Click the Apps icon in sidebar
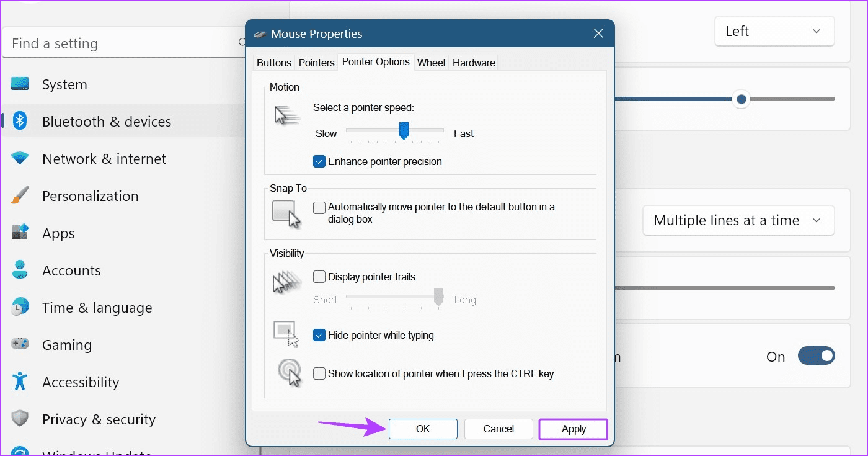Viewport: 868px width, 456px height. click(x=20, y=233)
